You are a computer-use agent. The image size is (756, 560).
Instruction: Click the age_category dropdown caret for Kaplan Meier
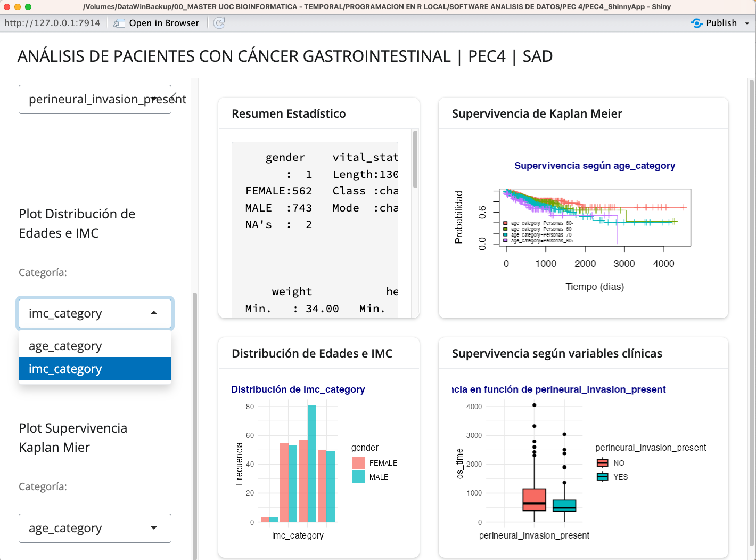pos(154,528)
